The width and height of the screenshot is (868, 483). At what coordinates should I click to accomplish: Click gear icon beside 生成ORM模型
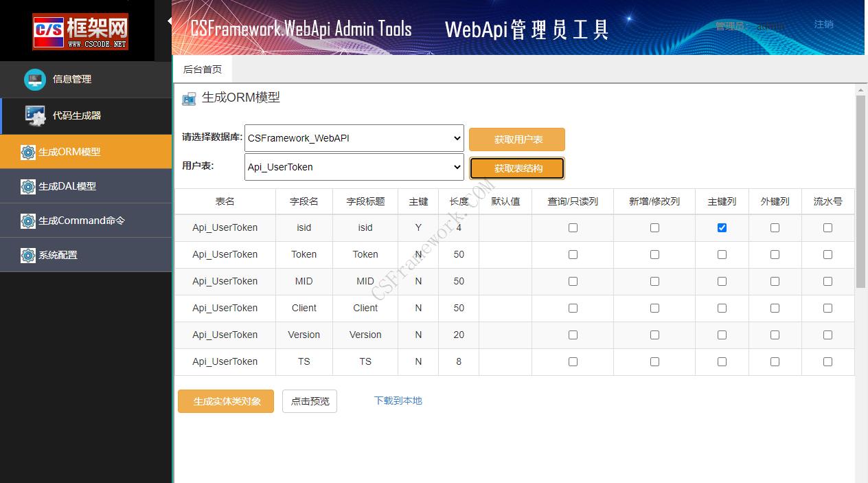click(28, 152)
